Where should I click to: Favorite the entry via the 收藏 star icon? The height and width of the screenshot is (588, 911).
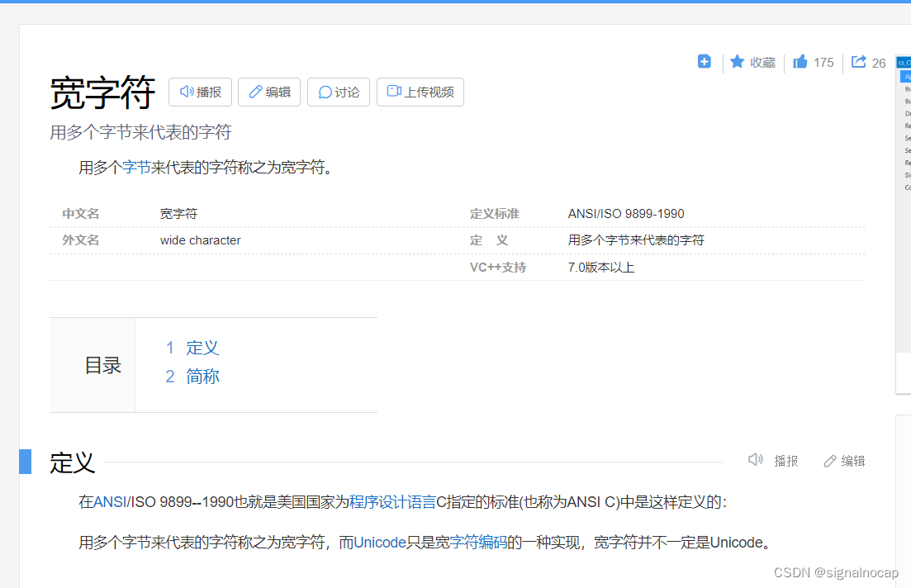pyautogui.click(x=738, y=62)
